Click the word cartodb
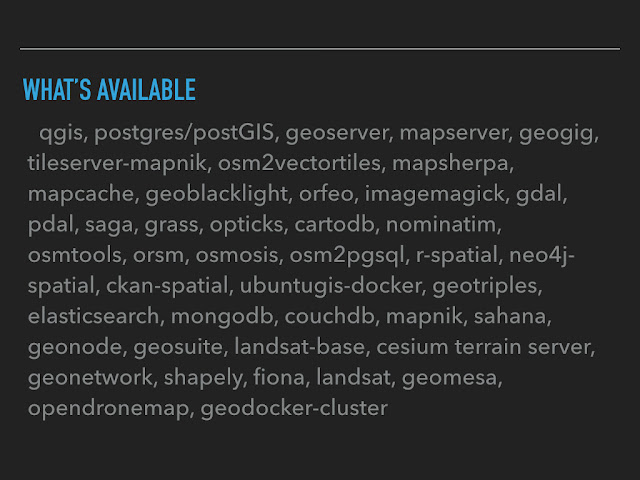640x480 pixels. click(334, 224)
